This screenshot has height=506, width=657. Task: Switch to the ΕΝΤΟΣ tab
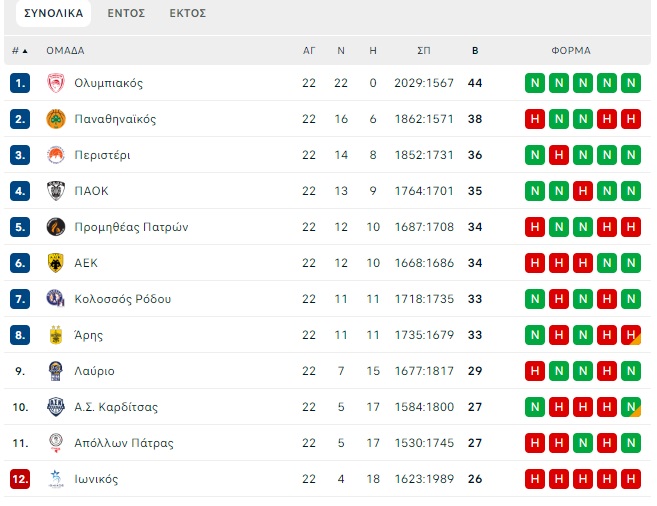[126, 13]
